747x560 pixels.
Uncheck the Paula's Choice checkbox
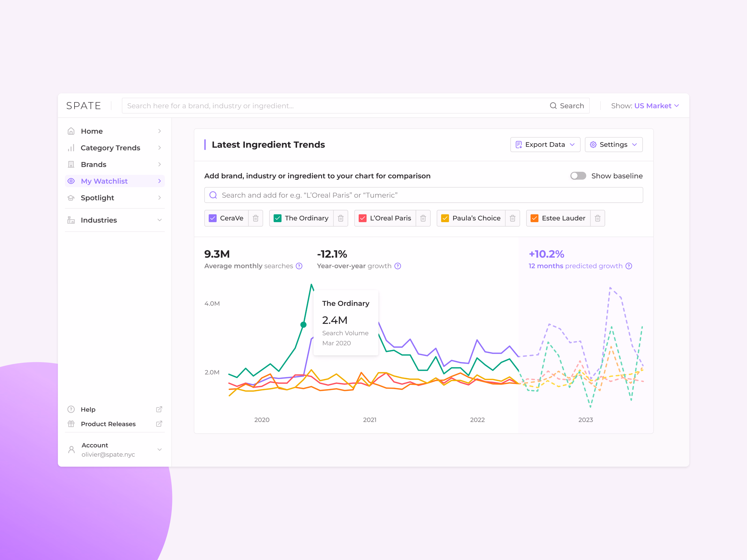coord(445,218)
